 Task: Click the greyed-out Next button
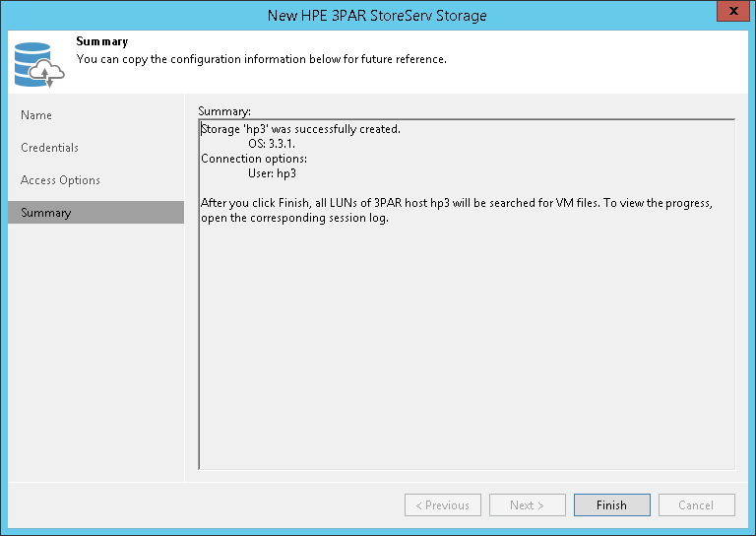[x=527, y=505]
